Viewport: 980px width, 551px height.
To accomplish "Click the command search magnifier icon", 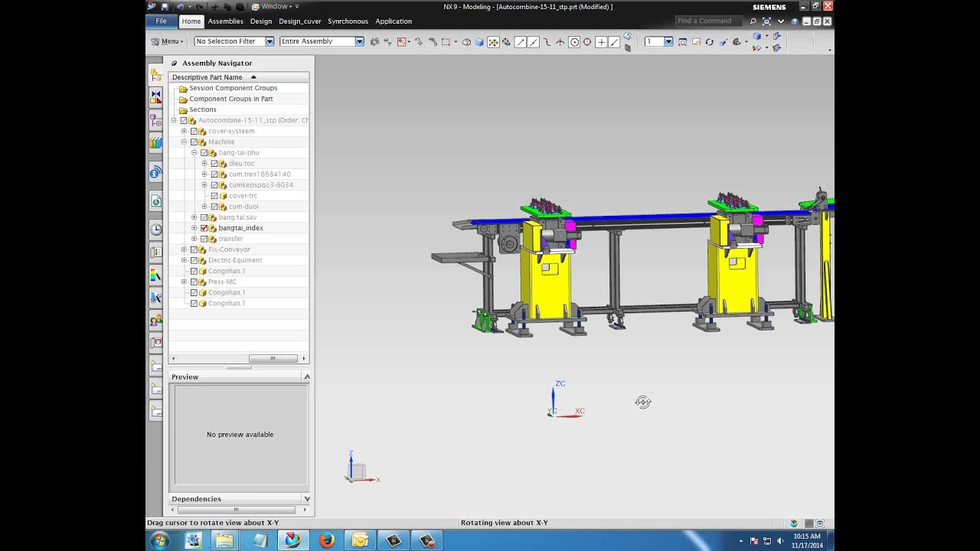I will [x=753, y=21].
